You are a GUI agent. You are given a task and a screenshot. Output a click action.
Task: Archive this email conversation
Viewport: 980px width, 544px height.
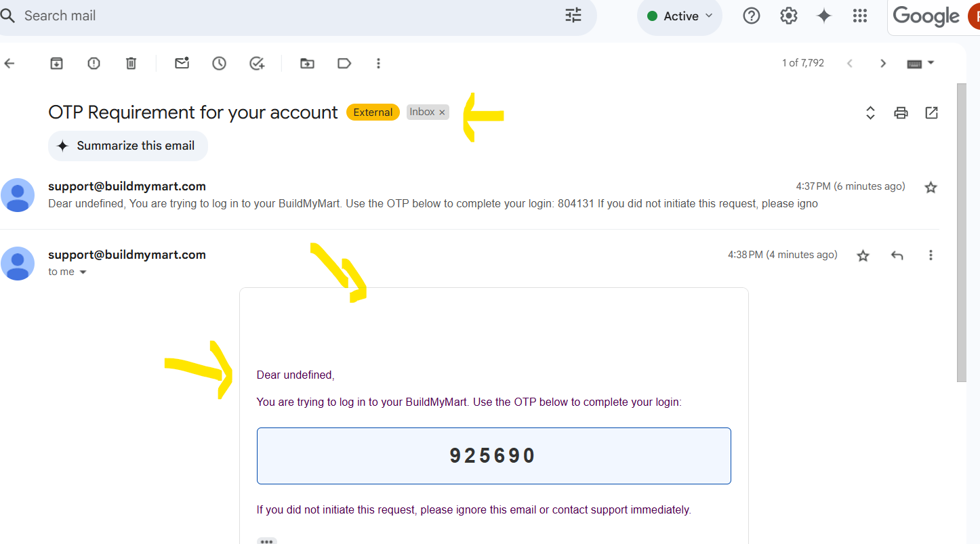(57, 63)
